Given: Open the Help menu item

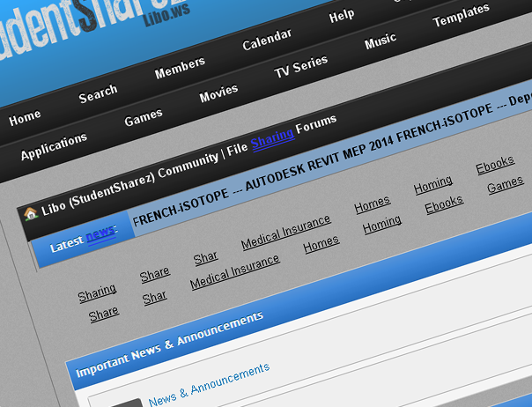Looking at the screenshot, I should (342, 16).
